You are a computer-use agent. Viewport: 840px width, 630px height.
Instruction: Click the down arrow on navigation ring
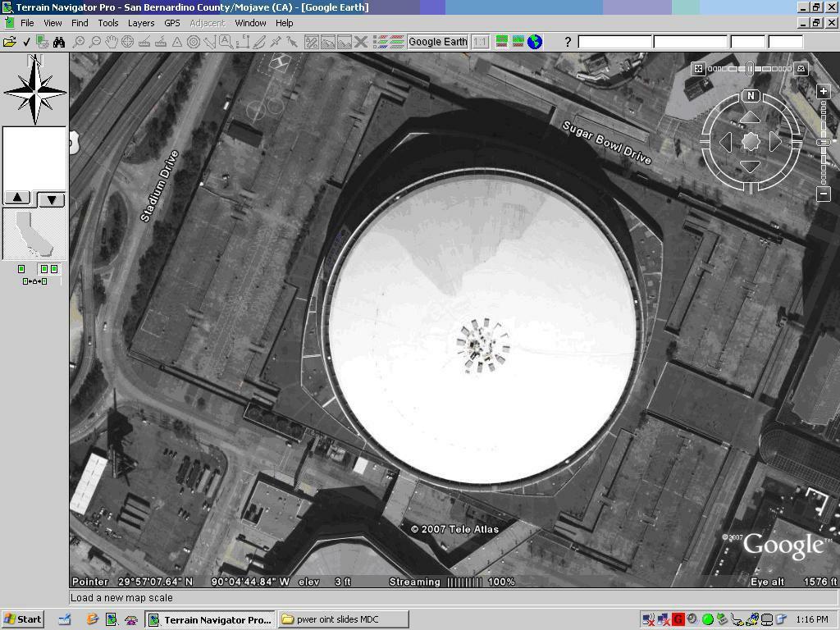[750, 167]
